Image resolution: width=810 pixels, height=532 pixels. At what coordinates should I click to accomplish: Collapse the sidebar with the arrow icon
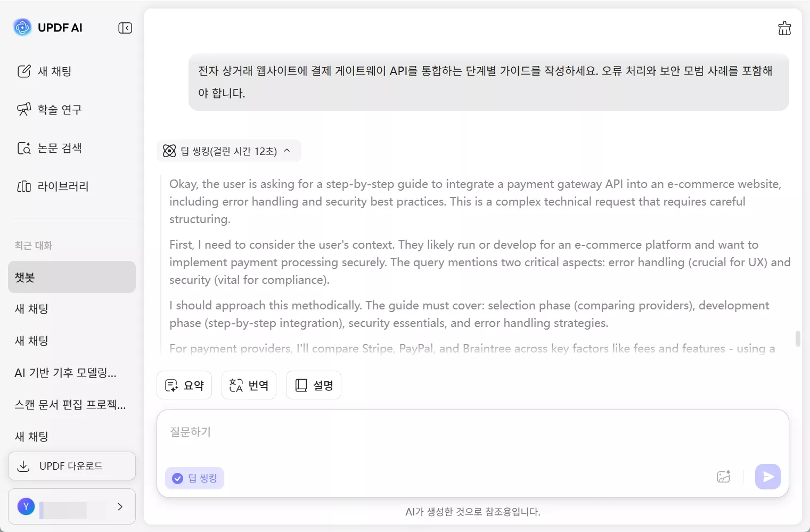pyautogui.click(x=125, y=28)
